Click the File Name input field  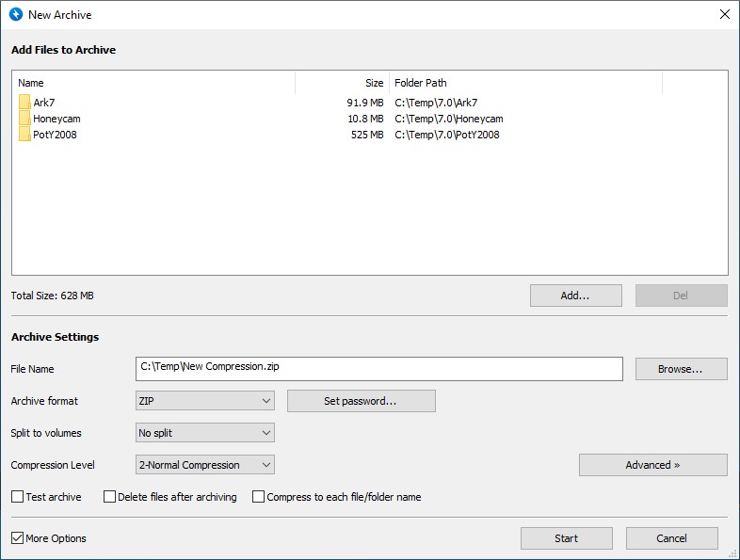click(378, 369)
